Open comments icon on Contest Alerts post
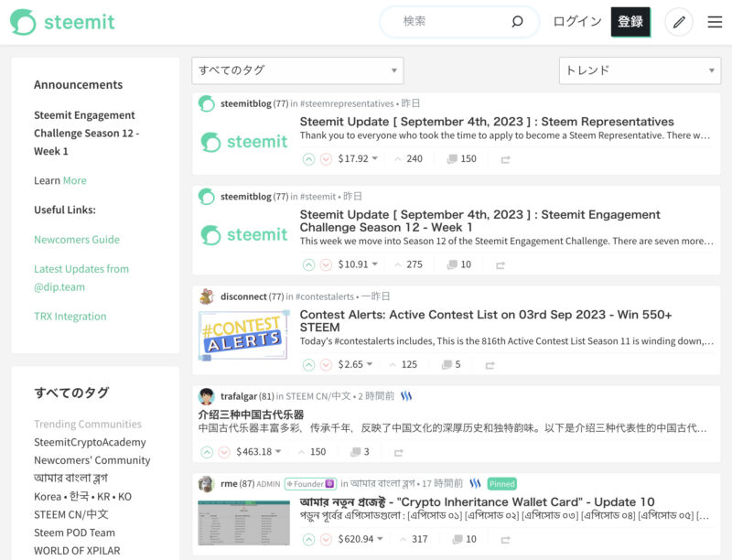Screen dimensions: 732x560 pos(447,364)
